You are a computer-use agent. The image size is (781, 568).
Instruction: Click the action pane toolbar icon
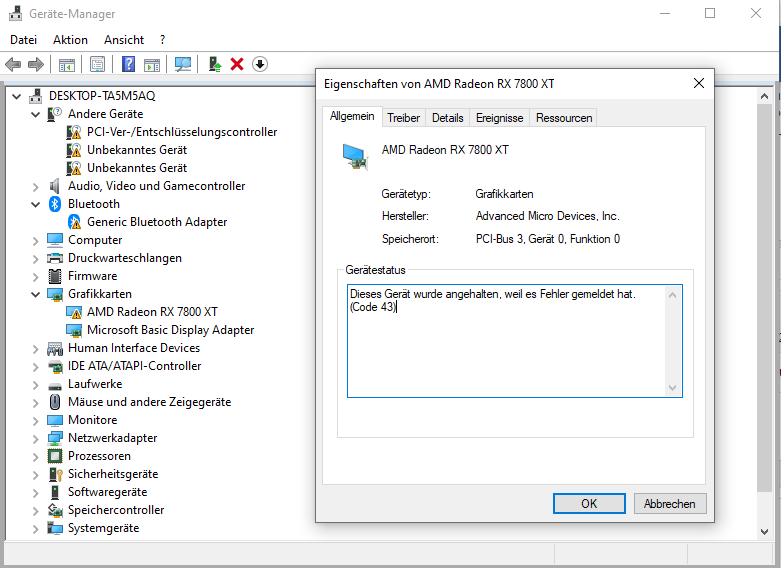click(x=152, y=64)
